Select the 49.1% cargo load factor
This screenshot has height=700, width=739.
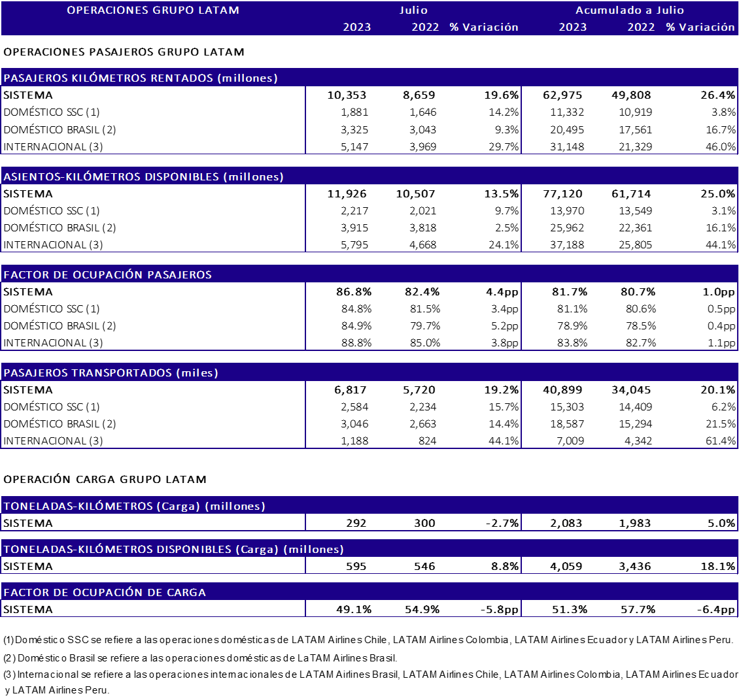pyautogui.click(x=354, y=609)
